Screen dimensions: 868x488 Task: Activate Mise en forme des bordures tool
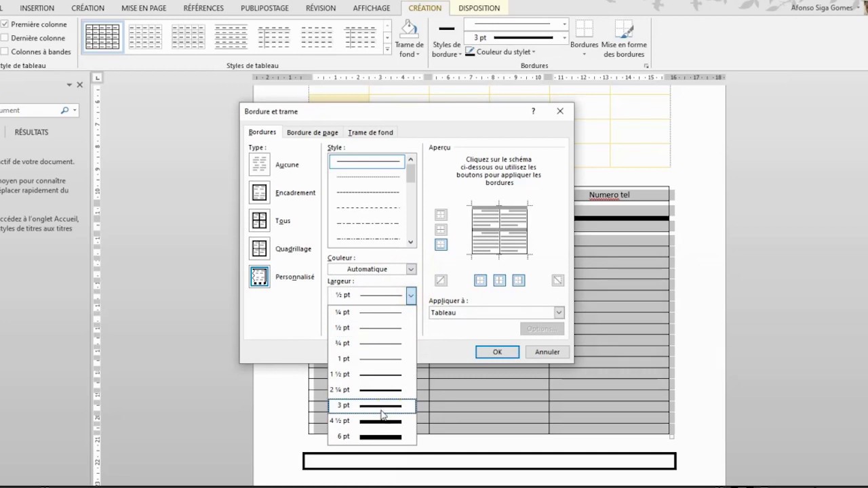pyautogui.click(x=624, y=39)
